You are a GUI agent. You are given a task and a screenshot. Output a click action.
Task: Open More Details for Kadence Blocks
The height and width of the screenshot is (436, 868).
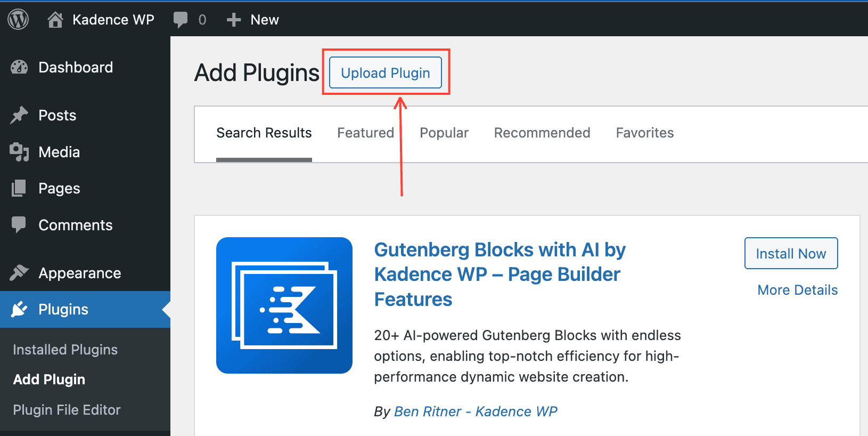point(797,290)
